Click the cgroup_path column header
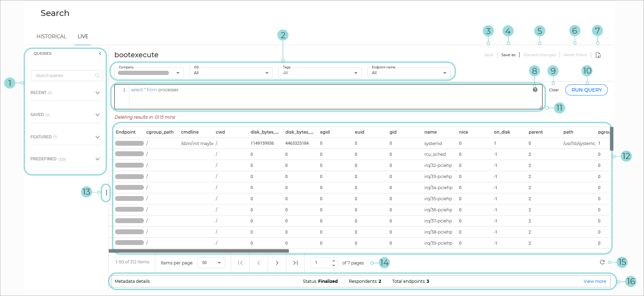The width and height of the screenshot is (644, 296). 160,132
